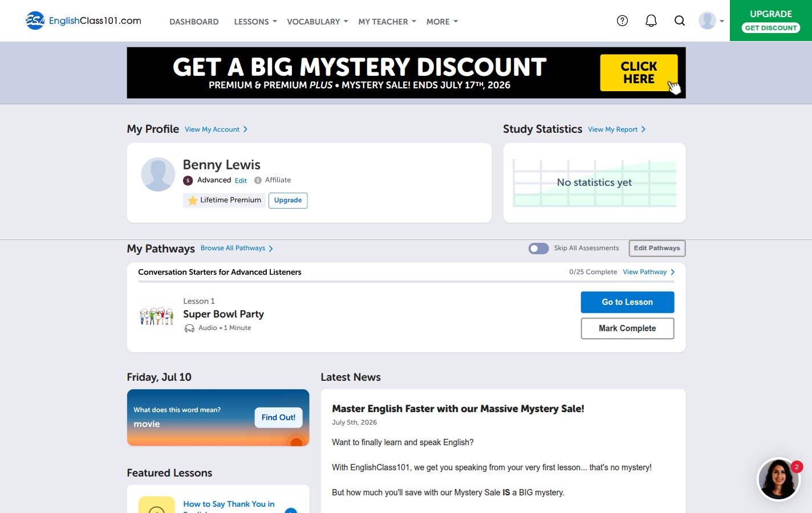This screenshot has height=513, width=812.
Task: Click the headphones Audio icon
Action: tap(189, 328)
